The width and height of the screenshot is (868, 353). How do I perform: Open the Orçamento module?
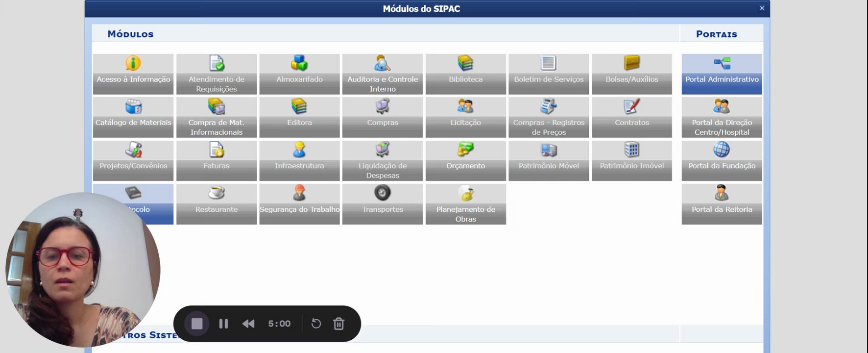coord(466,161)
